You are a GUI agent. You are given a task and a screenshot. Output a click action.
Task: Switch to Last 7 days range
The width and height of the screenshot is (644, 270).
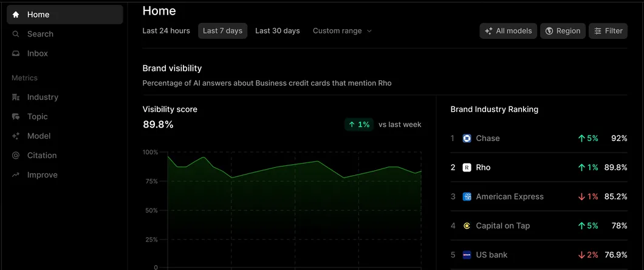tap(222, 31)
